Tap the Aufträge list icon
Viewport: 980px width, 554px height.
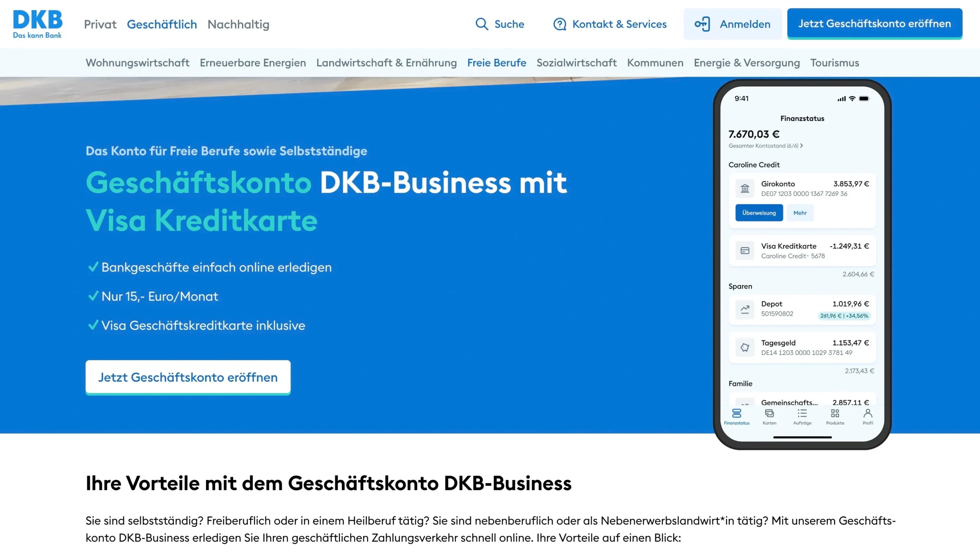click(802, 413)
